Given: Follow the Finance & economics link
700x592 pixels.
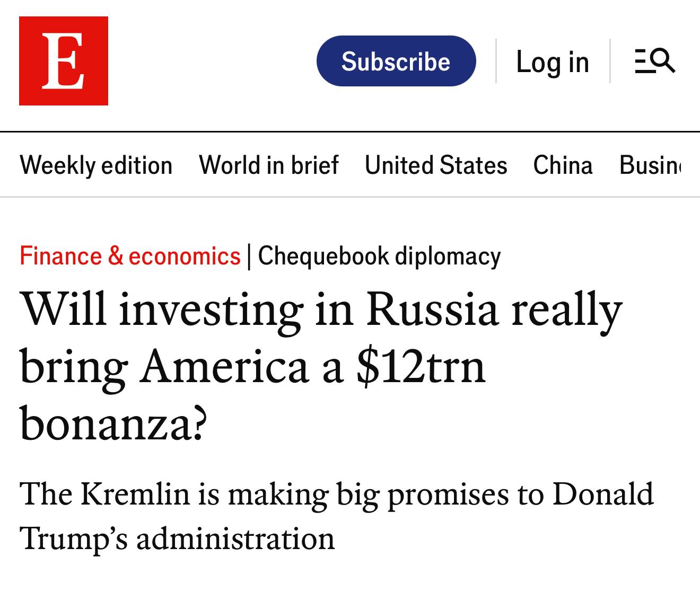Looking at the screenshot, I should click(x=130, y=256).
